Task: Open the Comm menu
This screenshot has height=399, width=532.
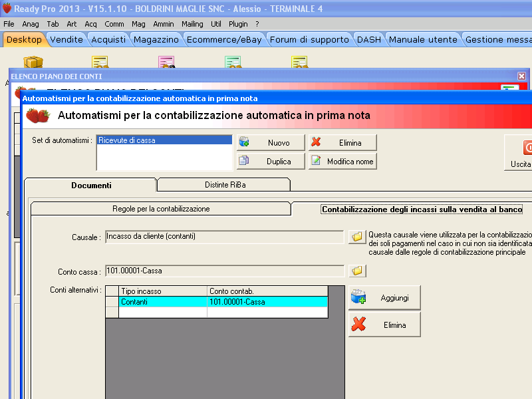Action: pyautogui.click(x=114, y=24)
